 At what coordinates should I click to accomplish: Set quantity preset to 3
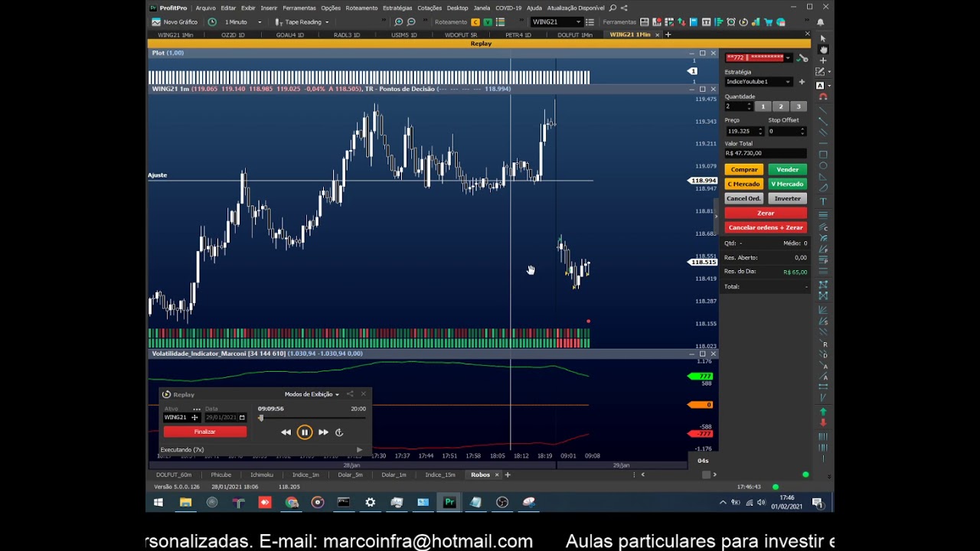point(798,106)
